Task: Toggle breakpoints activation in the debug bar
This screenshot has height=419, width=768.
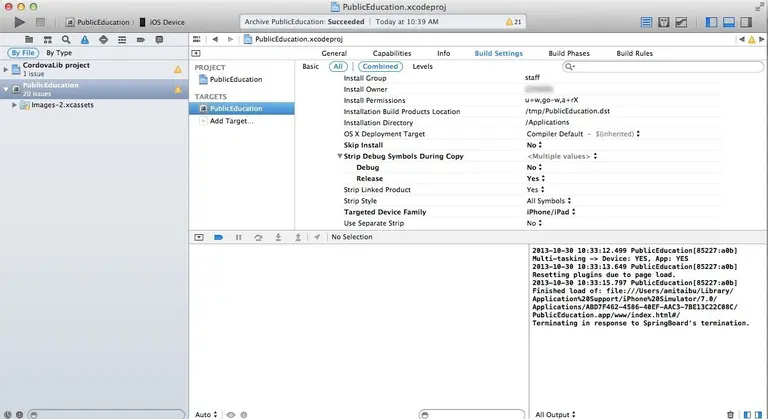Action: 218,237
